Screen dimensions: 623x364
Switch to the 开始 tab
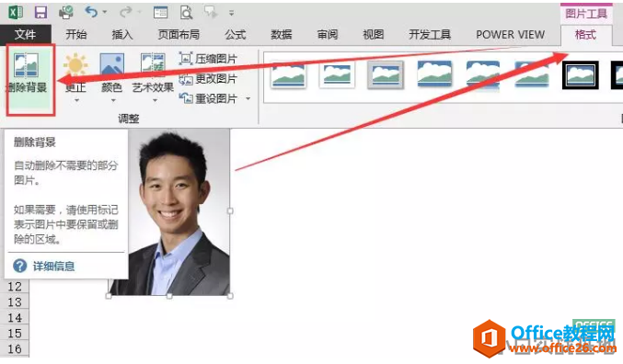[x=75, y=35]
